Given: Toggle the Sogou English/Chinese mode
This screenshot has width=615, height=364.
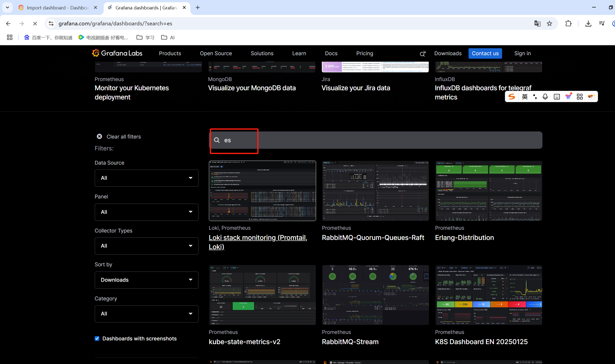Looking at the screenshot, I should 525,96.
